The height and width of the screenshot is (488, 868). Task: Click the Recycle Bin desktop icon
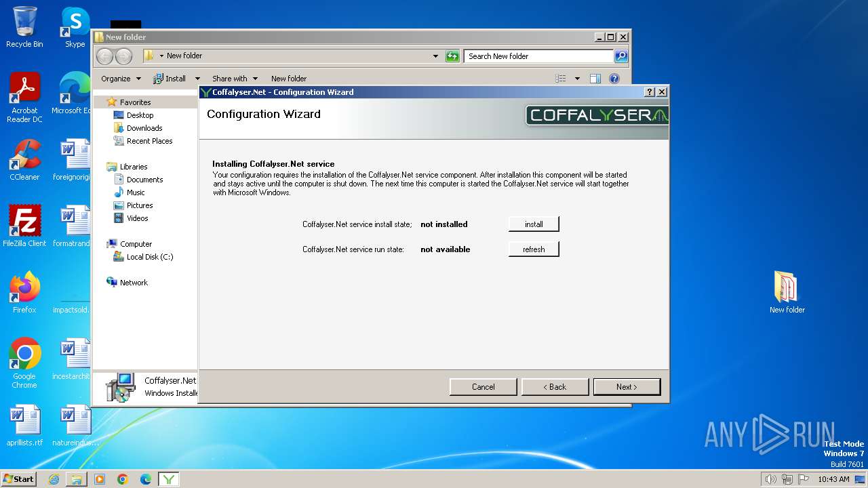click(x=24, y=27)
